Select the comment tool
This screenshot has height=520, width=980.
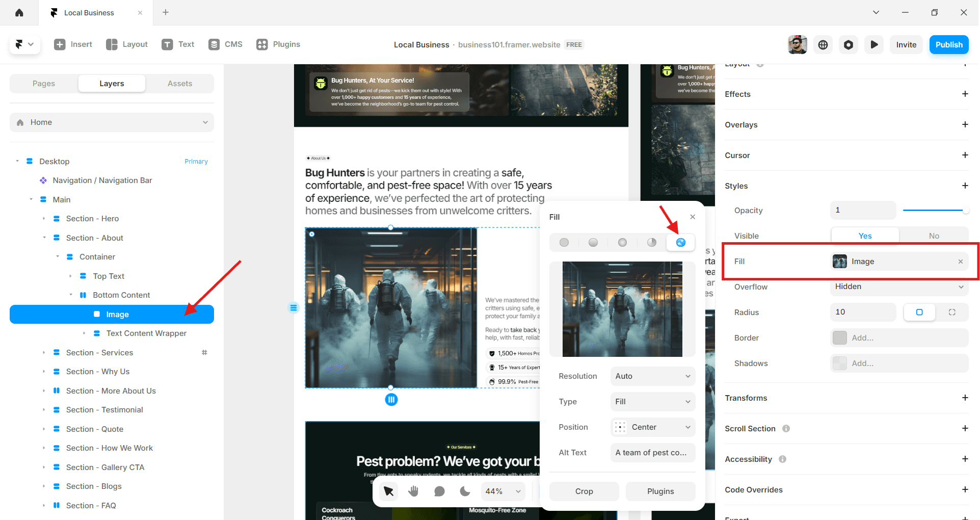[439, 491]
